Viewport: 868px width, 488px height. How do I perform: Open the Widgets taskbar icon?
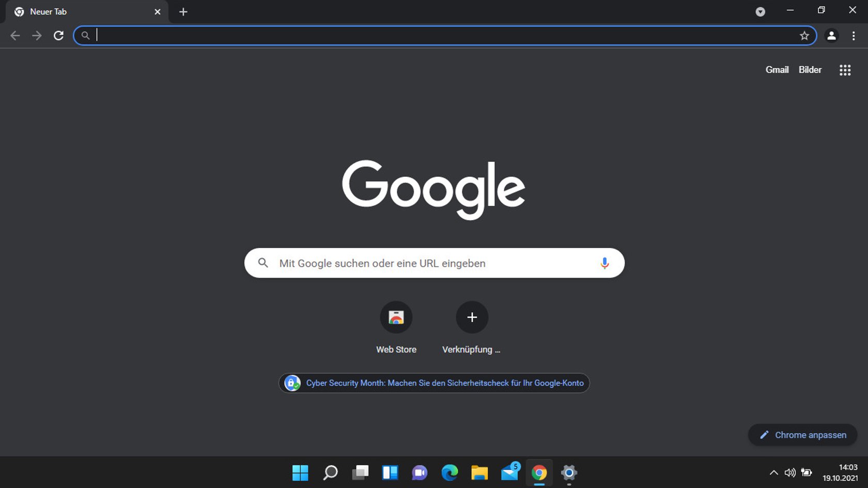click(390, 472)
